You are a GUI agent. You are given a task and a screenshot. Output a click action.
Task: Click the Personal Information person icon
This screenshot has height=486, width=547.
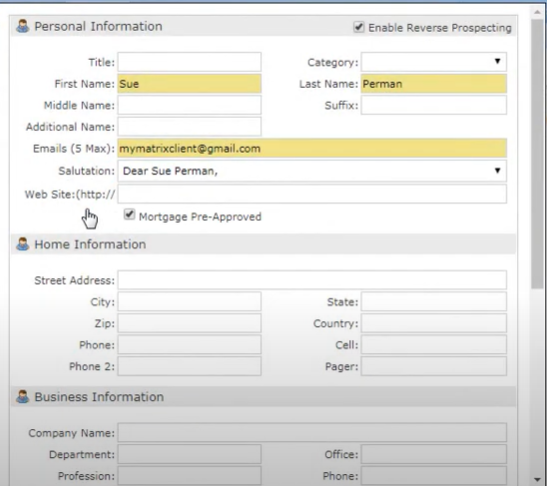pos(23,27)
